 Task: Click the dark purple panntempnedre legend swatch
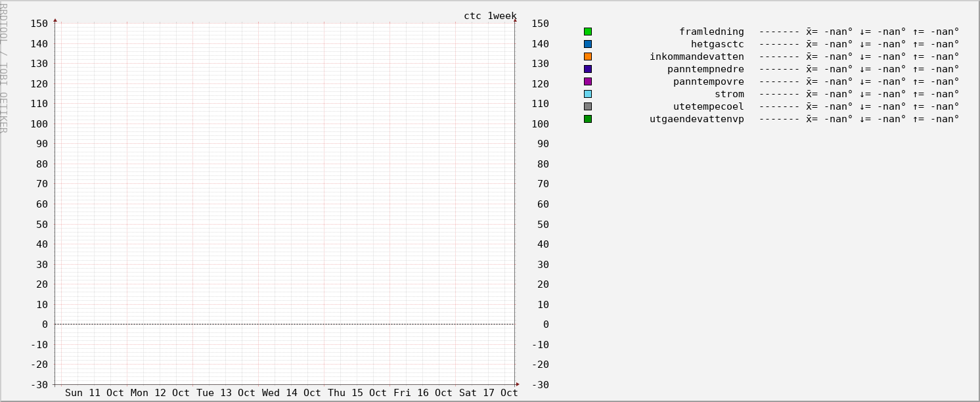(587, 69)
